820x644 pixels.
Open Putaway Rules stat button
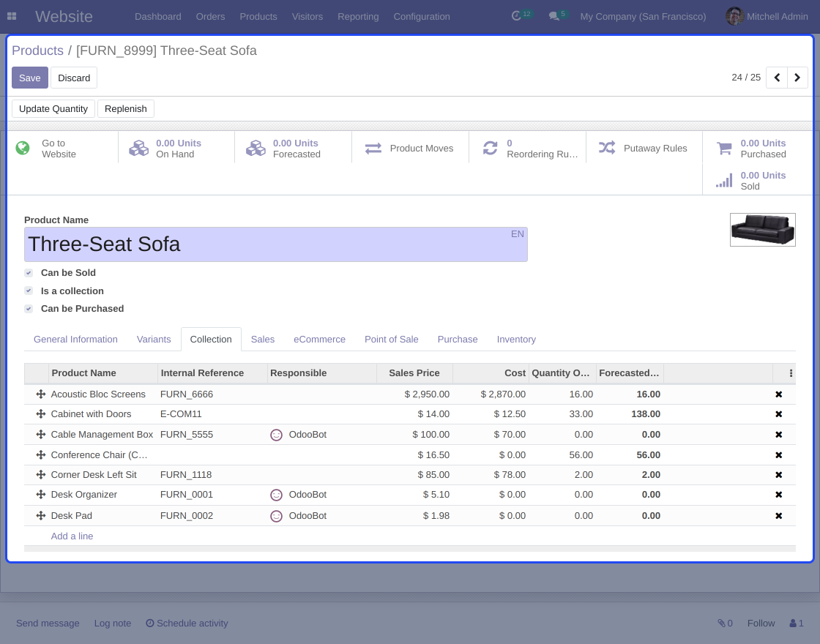click(644, 149)
